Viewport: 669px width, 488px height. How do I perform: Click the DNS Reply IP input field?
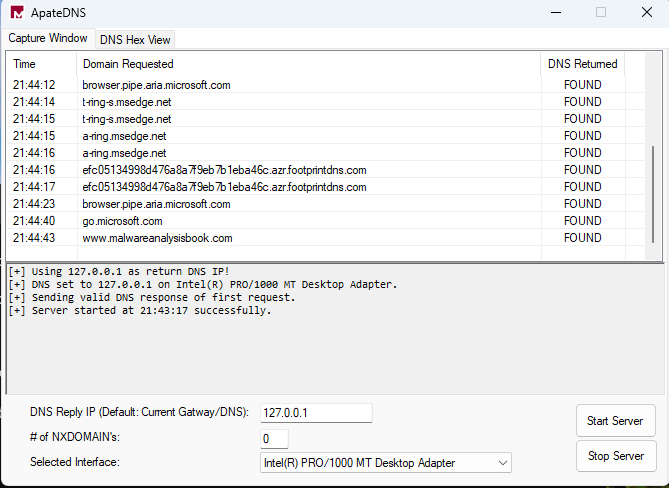[316, 413]
